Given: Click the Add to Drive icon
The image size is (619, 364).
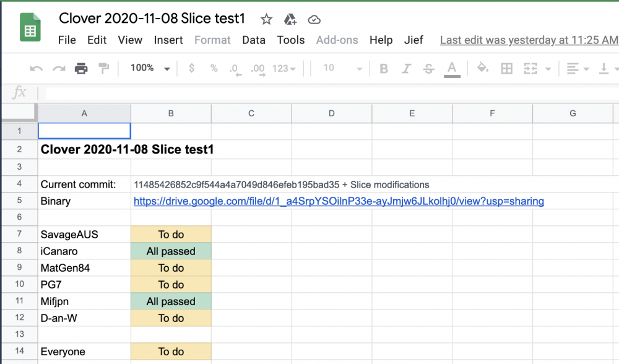Looking at the screenshot, I should [290, 19].
